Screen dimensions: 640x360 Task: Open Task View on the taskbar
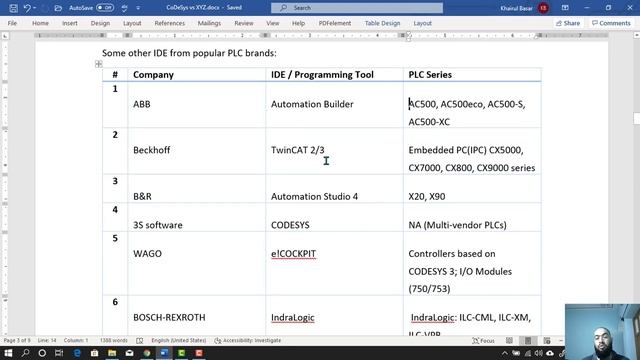[x=59, y=353]
